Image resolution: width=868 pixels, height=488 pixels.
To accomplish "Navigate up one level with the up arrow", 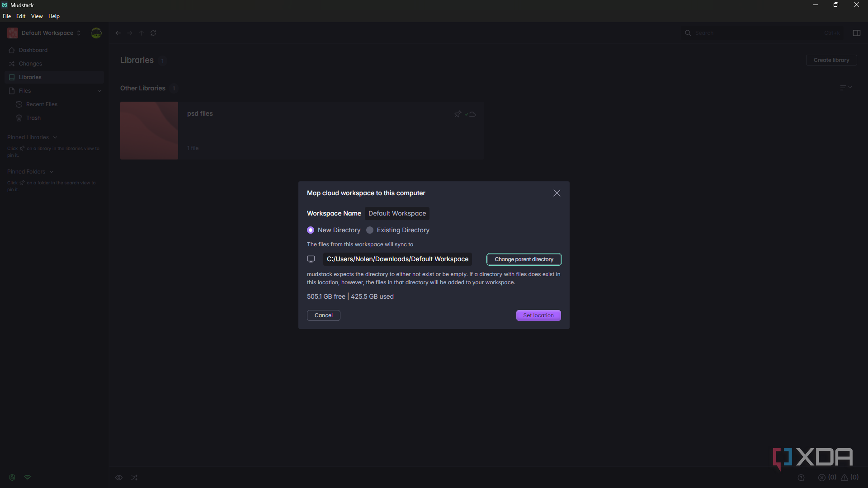I will 142,33.
